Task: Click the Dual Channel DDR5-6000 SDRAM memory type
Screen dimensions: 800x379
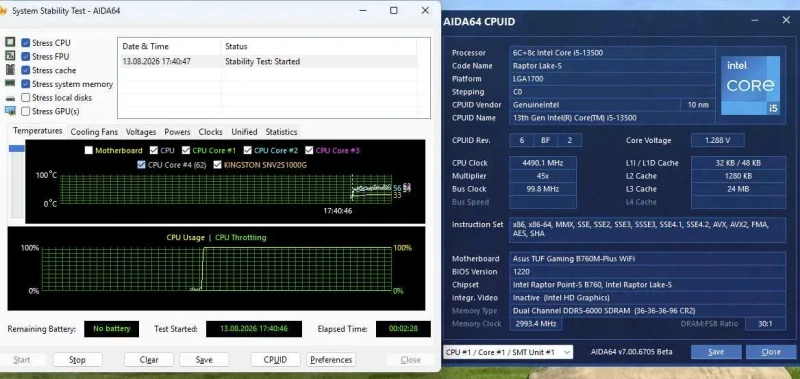Action: tap(647, 311)
